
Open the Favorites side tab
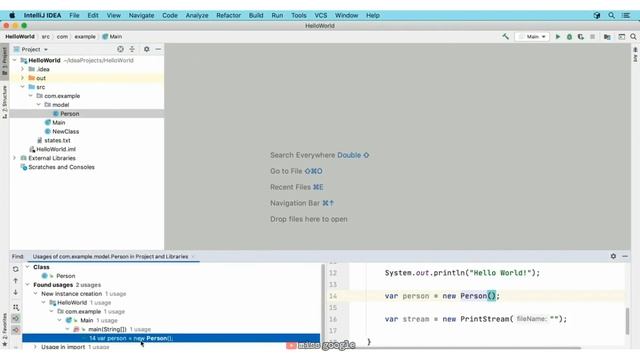(x=4, y=330)
